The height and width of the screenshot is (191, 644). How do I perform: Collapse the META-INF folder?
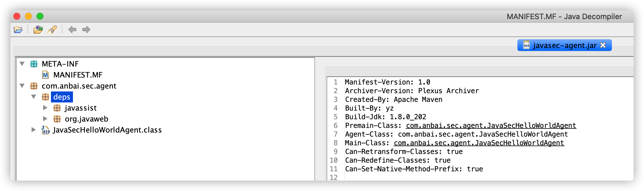[x=22, y=64]
